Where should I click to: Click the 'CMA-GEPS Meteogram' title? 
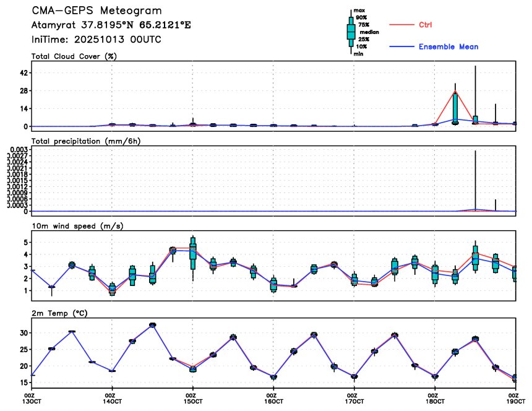(97, 11)
